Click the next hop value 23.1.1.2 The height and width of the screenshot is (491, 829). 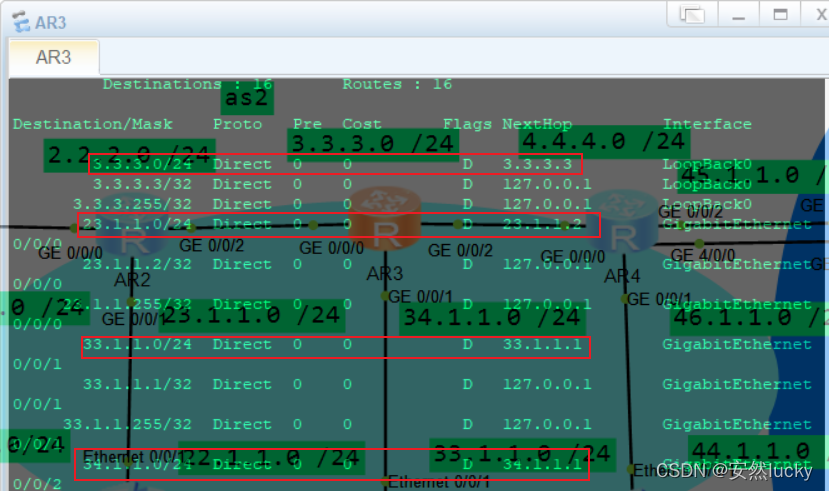pos(542,225)
